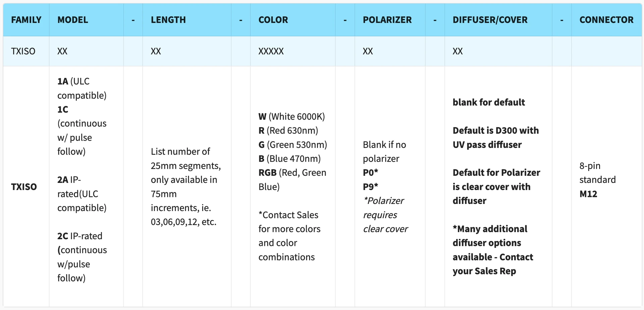
Task: Select the COLOR column header
Action: click(273, 20)
